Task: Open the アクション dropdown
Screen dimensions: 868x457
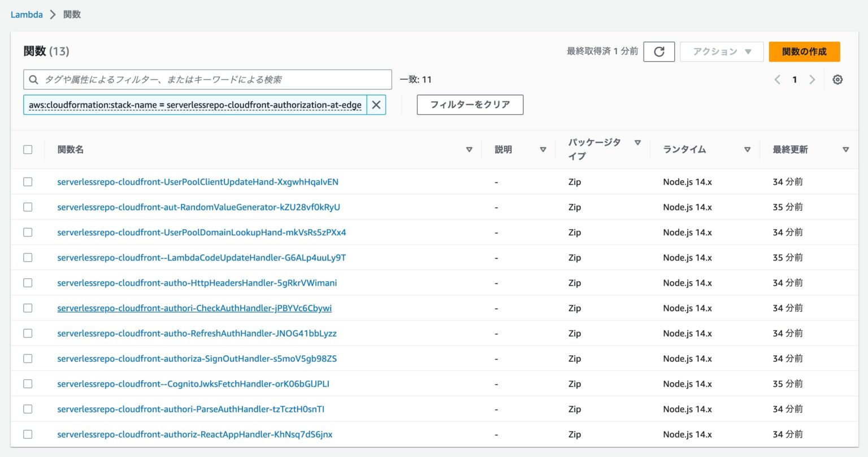Action: tap(722, 51)
